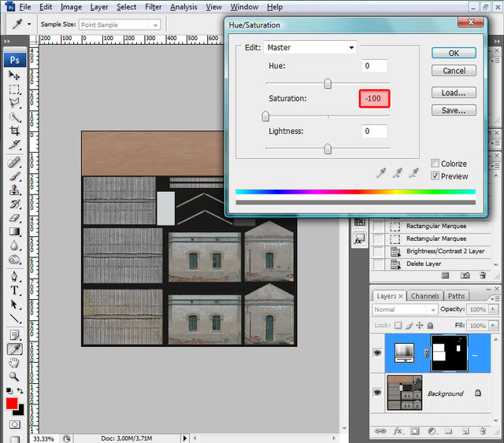Screen dimensions: 504x443
Task: Hide the Background layer
Action: (x=378, y=393)
